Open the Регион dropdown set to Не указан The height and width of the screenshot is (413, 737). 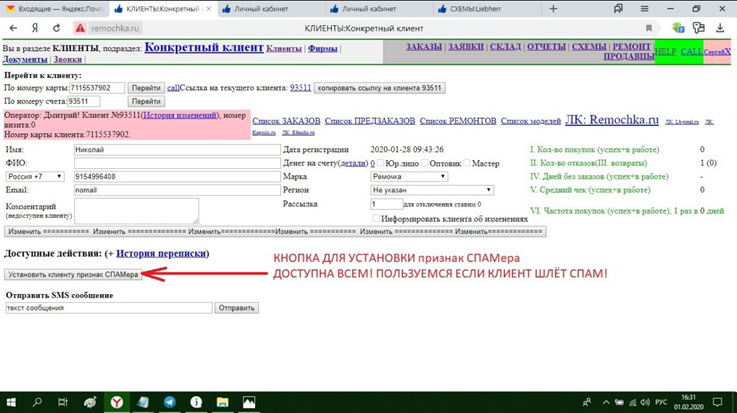pos(432,190)
